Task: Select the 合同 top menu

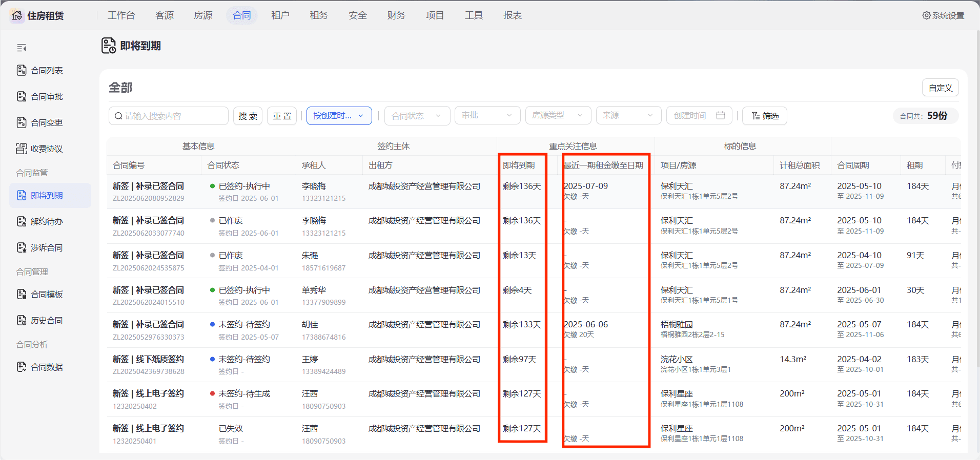Action: 242,15
